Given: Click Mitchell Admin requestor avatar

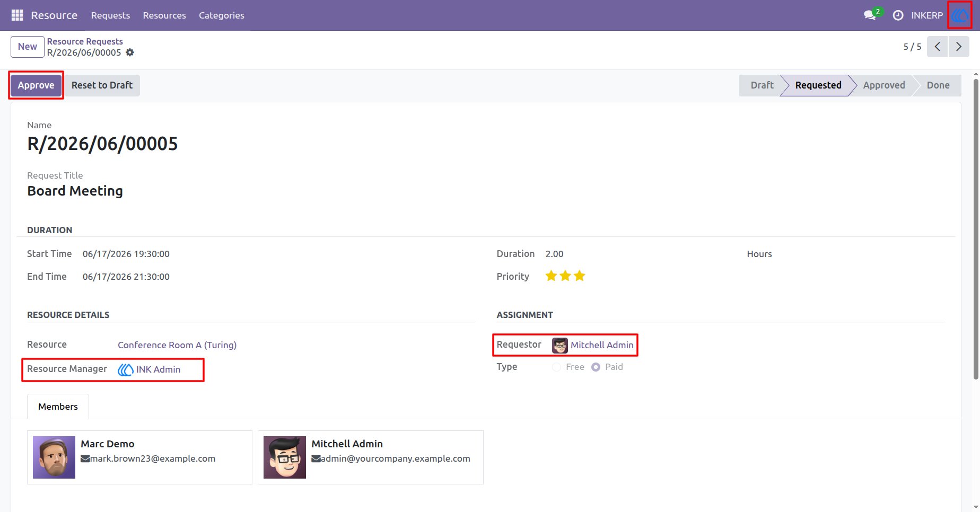Looking at the screenshot, I should coord(559,346).
